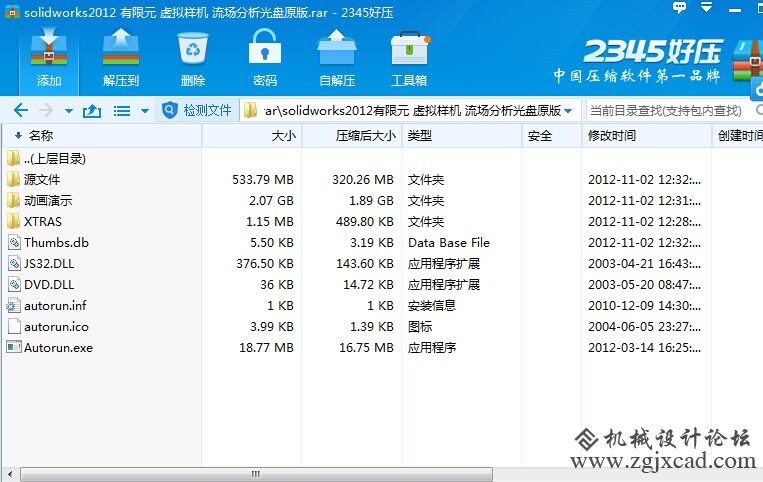Open the feedback chat bubble icon
Viewport: 763px width, 482px height.
[679, 7]
